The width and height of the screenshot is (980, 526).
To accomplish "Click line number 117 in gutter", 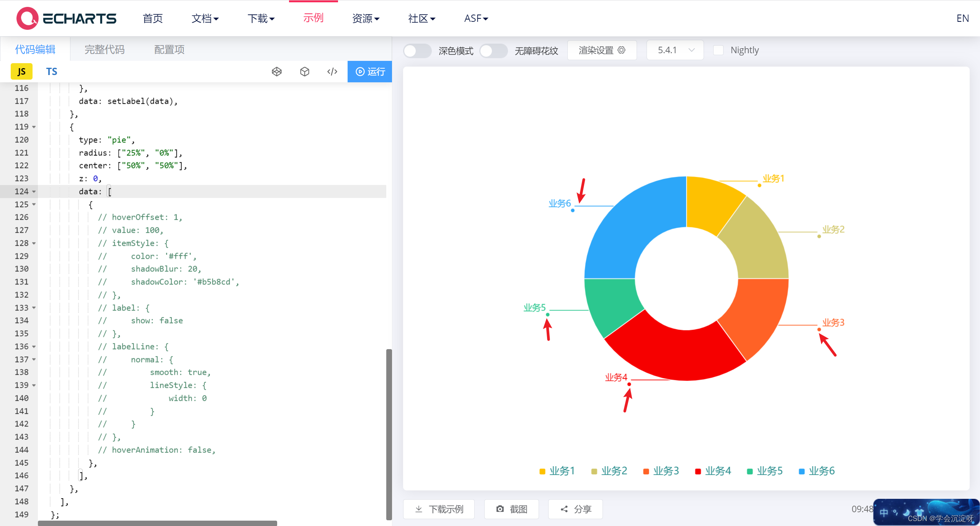I will 21,101.
